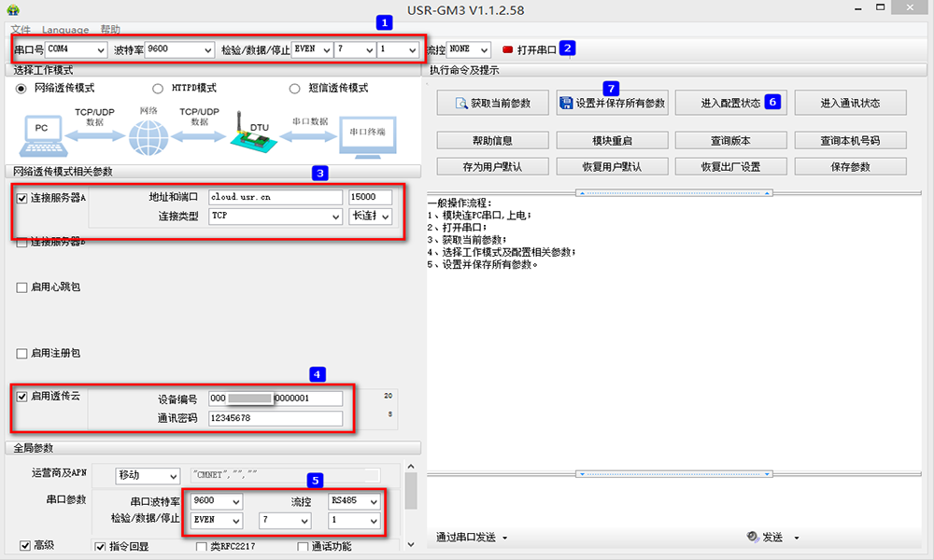This screenshot has width=934, height=560.
Task: Enable the 启用心跳包 checkbox
Action: (21, 287)
